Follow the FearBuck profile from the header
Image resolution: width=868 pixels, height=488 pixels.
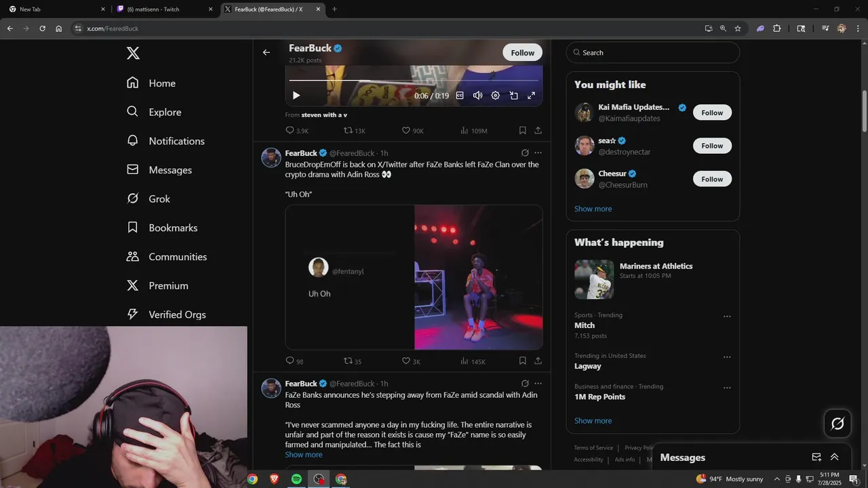(x=522, y=53)
